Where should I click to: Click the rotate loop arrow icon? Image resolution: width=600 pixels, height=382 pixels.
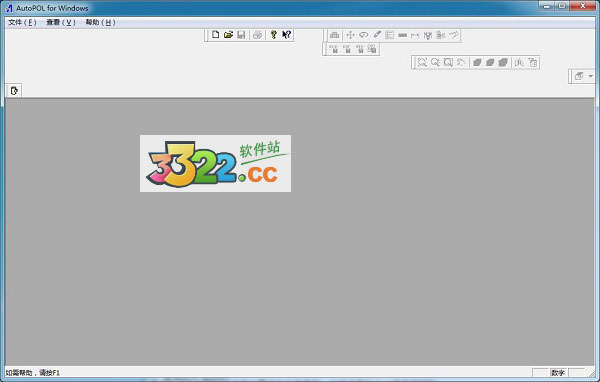364,35
